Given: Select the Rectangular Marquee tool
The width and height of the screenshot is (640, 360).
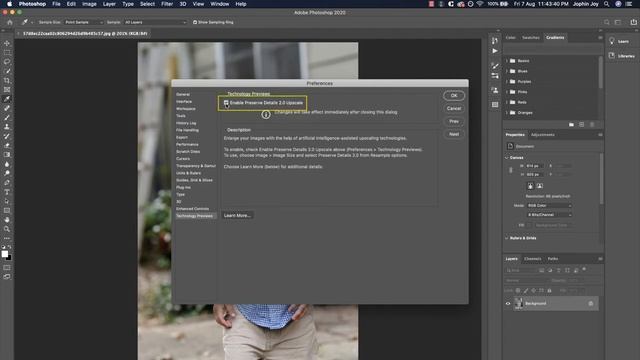Looking at the screenshot, I should tap(7, 53).
